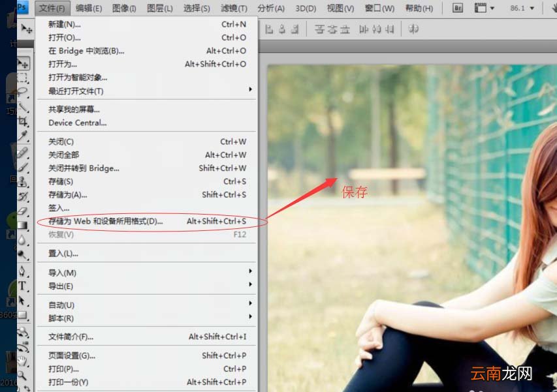Select the Blur tool
The width and height of the screenshot is (557, 392).
23,240
